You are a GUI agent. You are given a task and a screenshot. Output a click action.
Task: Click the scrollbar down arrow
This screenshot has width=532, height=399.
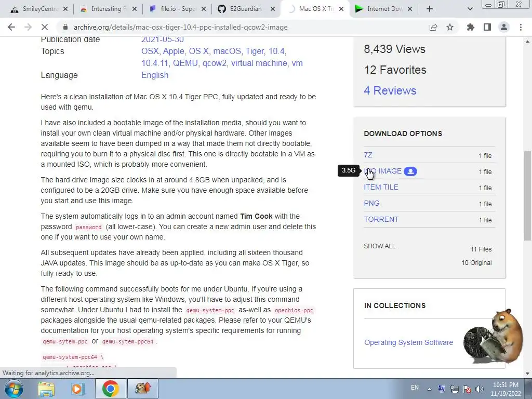(x=528, y=374)
